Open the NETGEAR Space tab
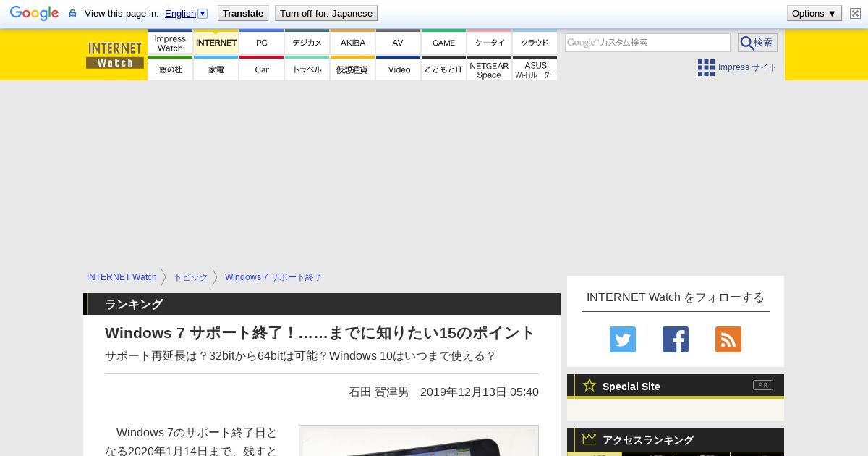The width and height of the screenshot is (868, 456). [489, 69]
